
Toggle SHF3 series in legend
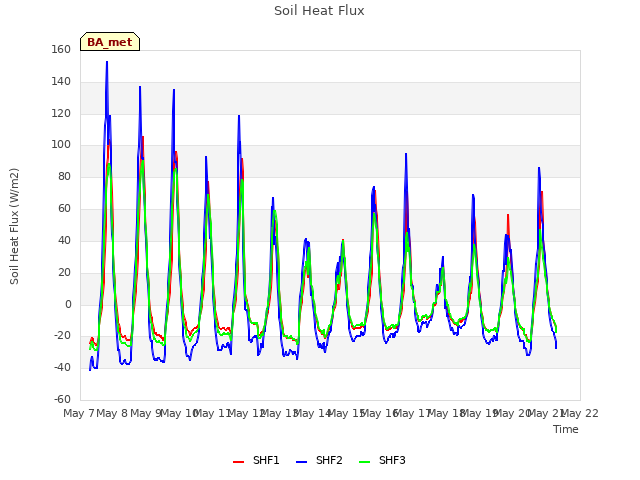coord(382,460)
